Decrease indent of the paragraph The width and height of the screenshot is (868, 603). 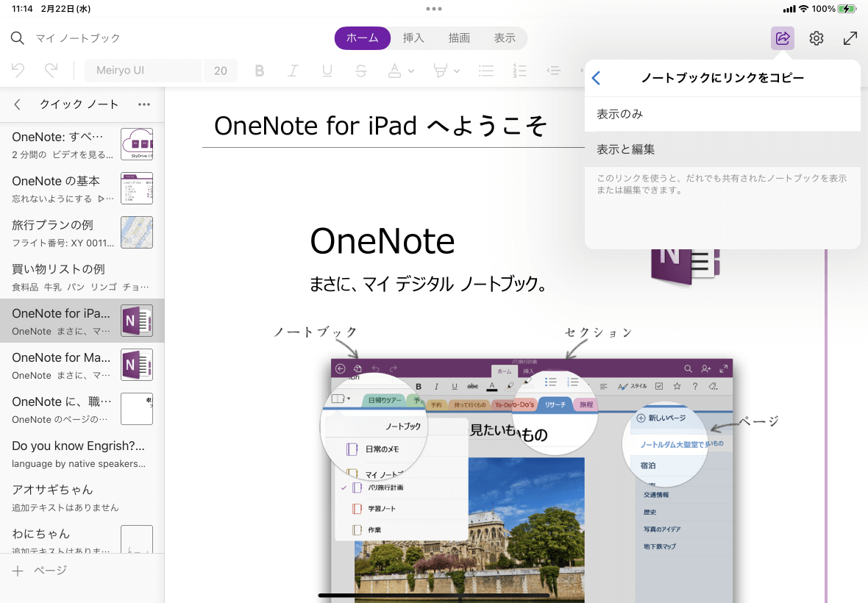pos(554,71)
